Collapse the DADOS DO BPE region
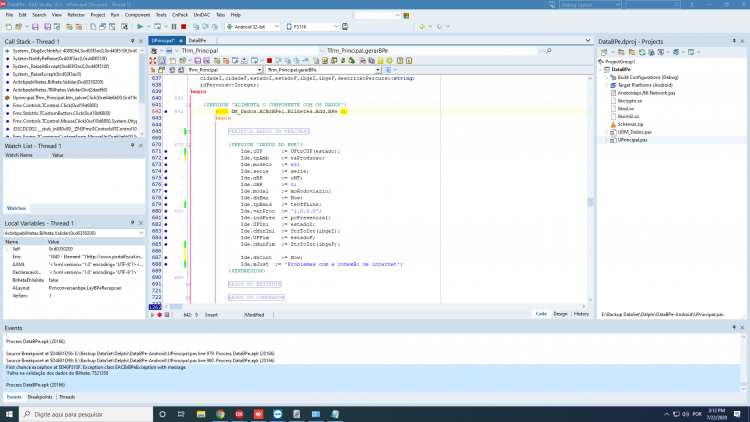Viewport: 750px width, 422px height. pyautogui.click(x=188, y=144)
